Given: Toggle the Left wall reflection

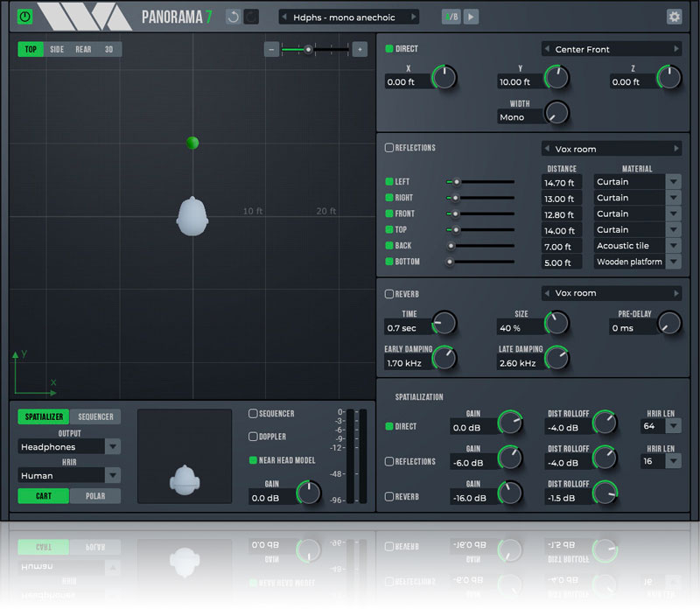Looking at the screenshot, I should pos(389,182).
